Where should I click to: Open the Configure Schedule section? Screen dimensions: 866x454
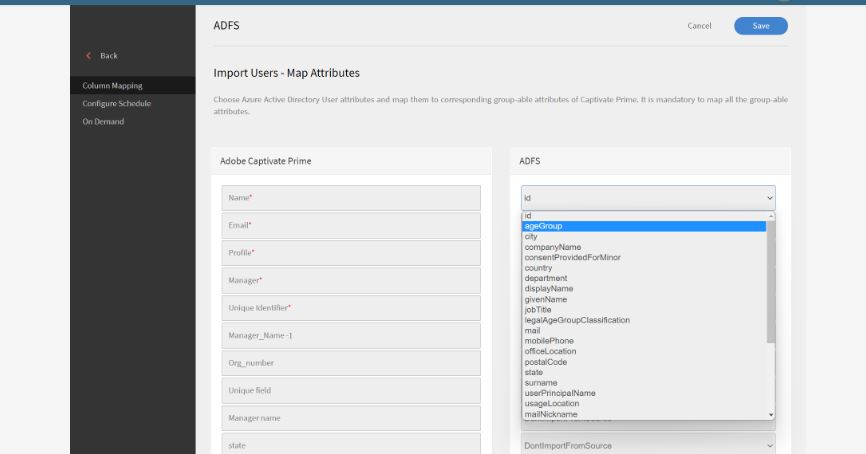coord(116,104)
